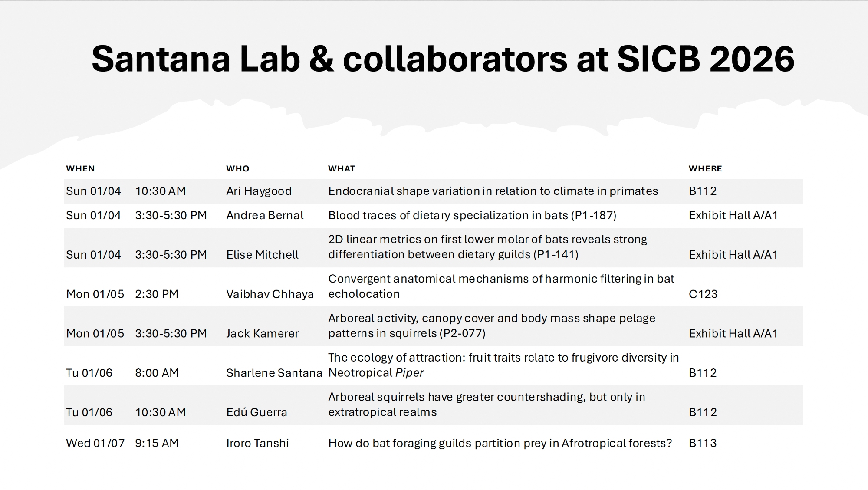Select the Vaibhav Chhaya presenter cell
The image size is (868, 490).
(x=270, y=294)
